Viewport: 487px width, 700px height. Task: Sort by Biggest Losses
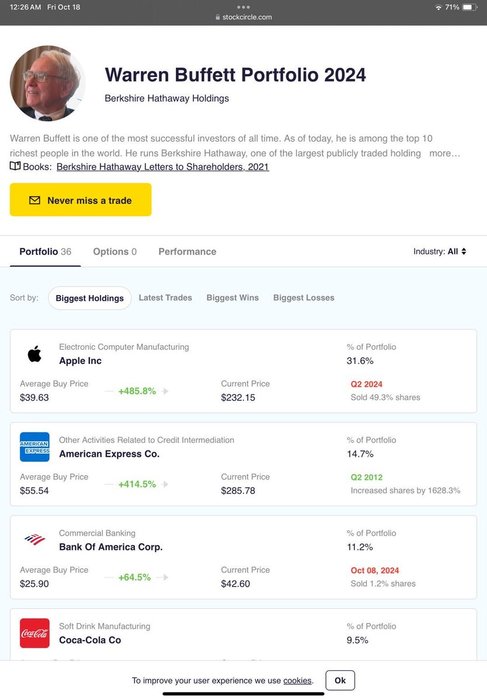(304, 298)
